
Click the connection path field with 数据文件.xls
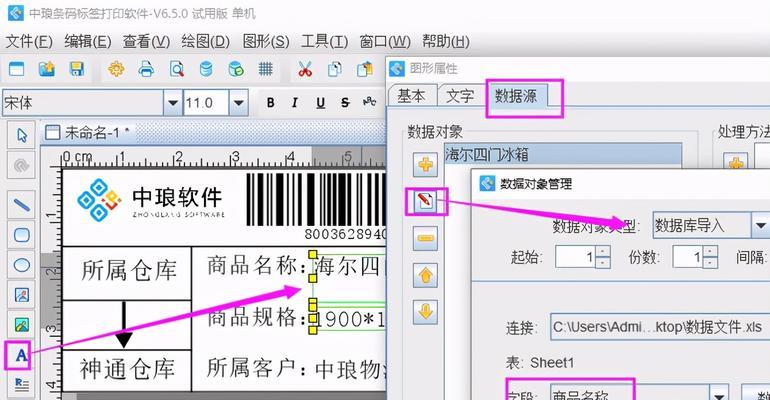click(x=660, y=327)
